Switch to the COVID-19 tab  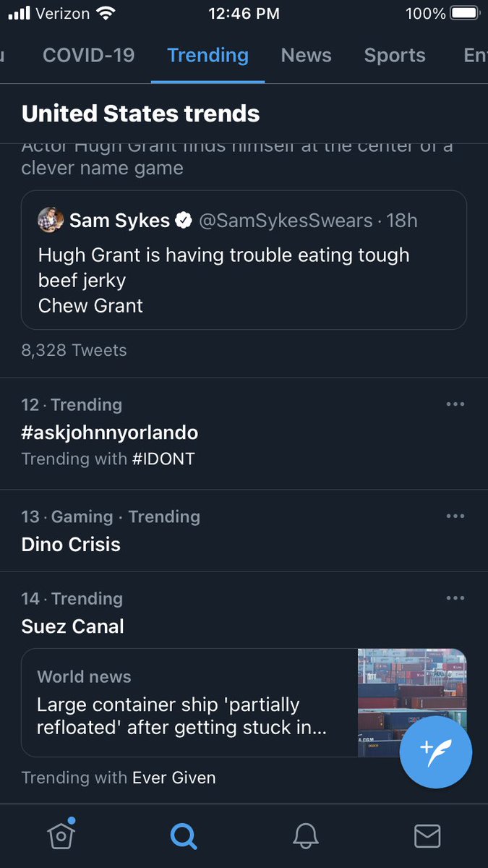pyautogui.click(x=89, y=55)
